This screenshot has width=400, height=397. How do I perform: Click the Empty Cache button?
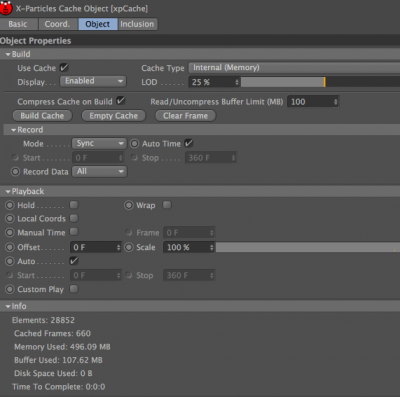tap(114, 116)
